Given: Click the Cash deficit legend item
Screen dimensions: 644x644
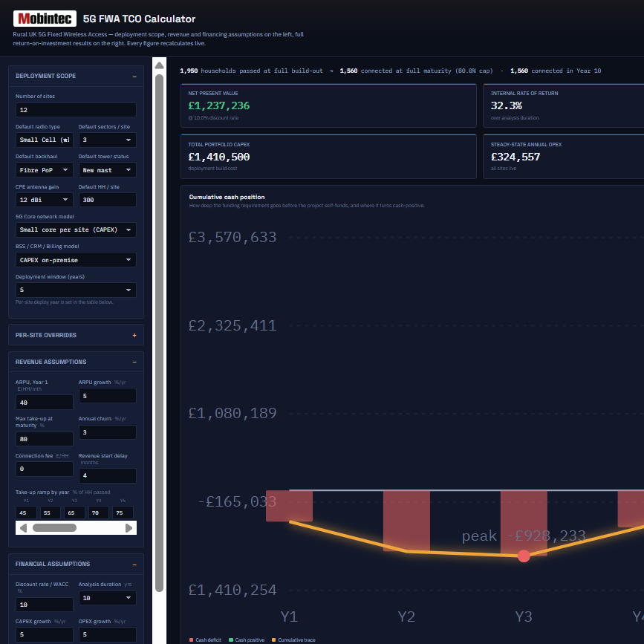Looking at the screenshot, I should coord(205,640).
